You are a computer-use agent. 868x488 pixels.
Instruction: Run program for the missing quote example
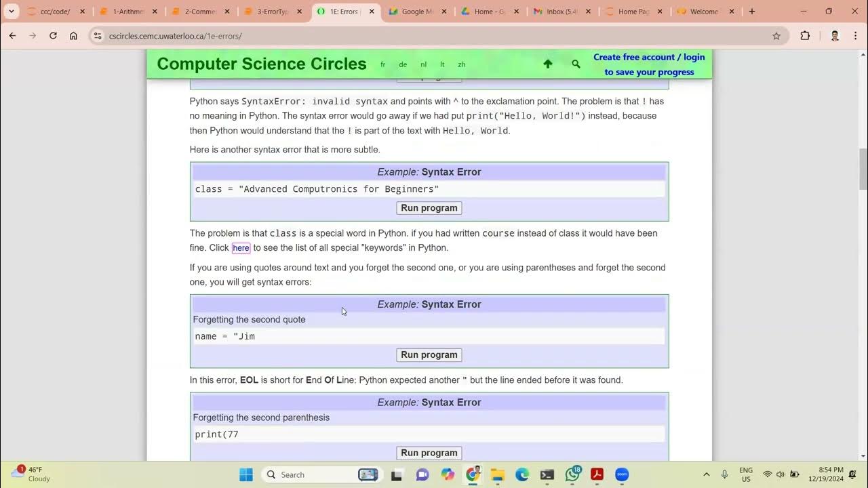pyautogui.click(x=429, y=354)
